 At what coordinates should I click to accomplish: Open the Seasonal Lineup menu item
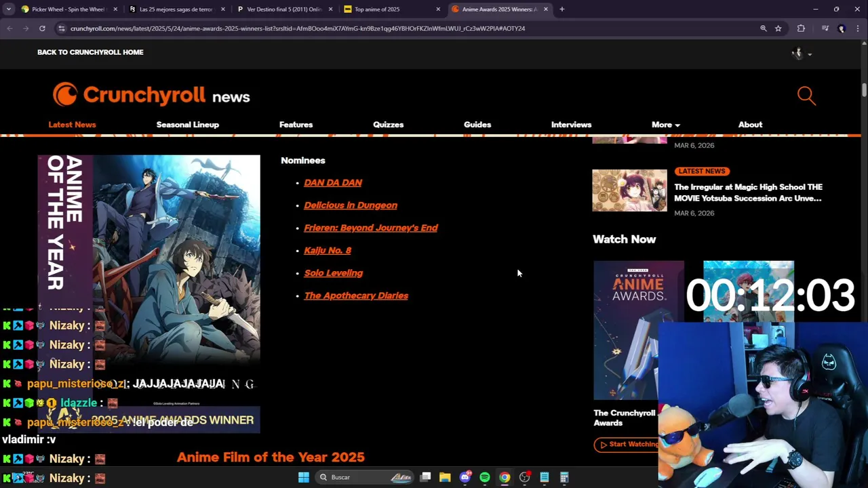tap(188, 125)
